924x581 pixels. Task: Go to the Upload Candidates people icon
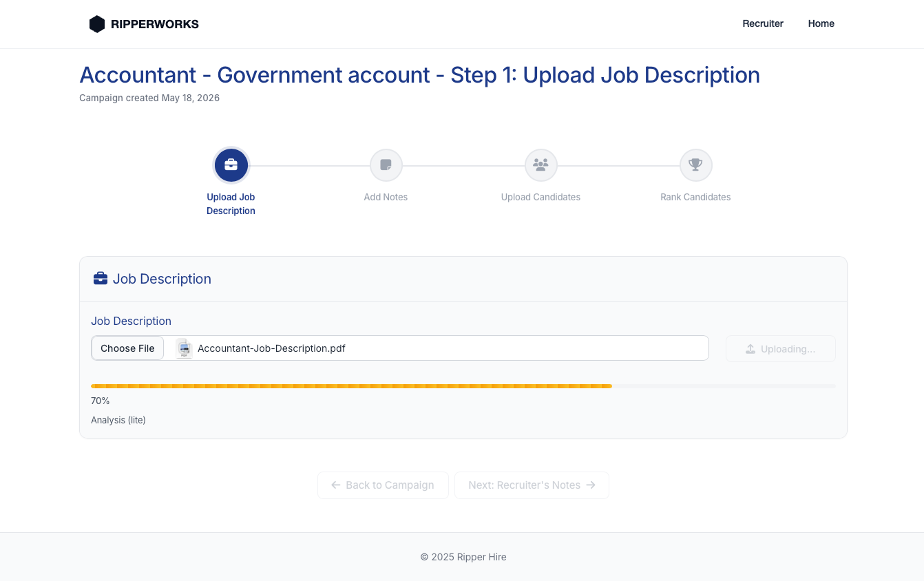click(541, 165)
